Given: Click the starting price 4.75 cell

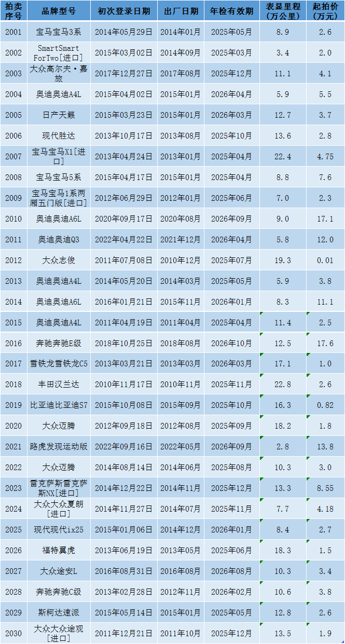Looking at the screenshot, I should (325, 156).
